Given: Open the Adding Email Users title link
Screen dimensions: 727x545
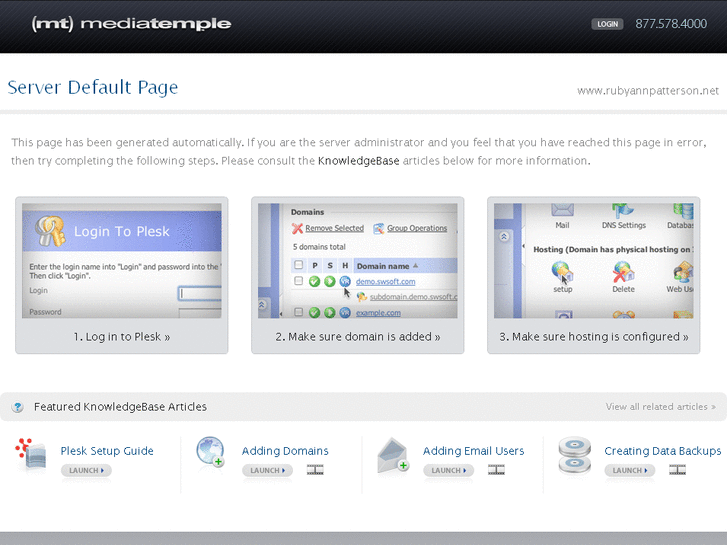Looking at the screenshot, I should (473, 451).
